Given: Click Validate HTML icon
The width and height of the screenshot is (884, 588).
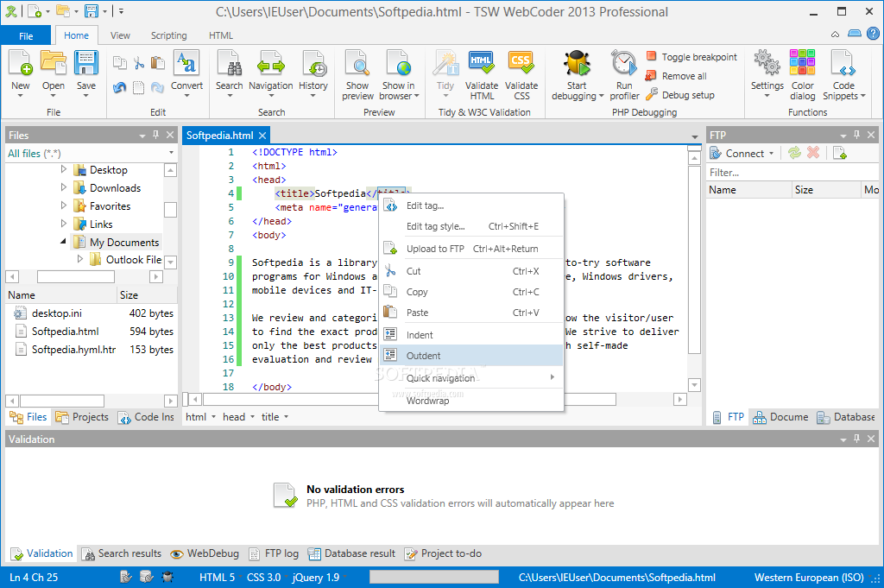Looking at the screenshot, I should tap(482, 63).
